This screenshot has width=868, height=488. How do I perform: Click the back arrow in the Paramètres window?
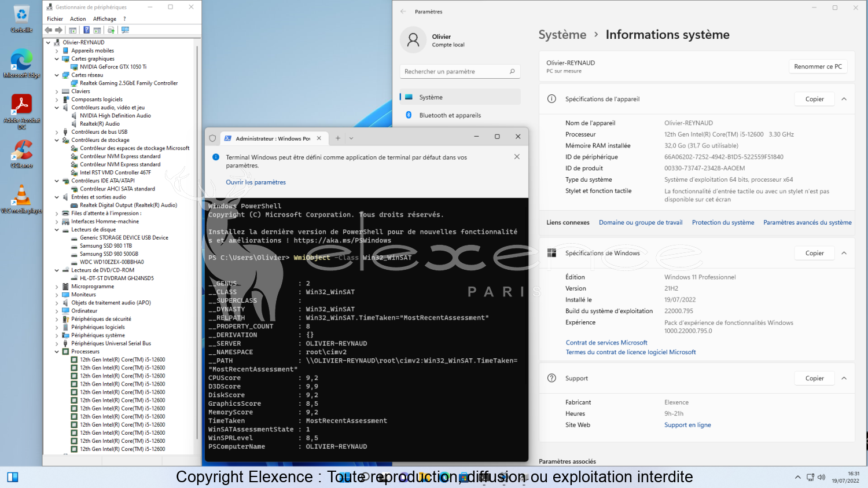click(403, 12)
